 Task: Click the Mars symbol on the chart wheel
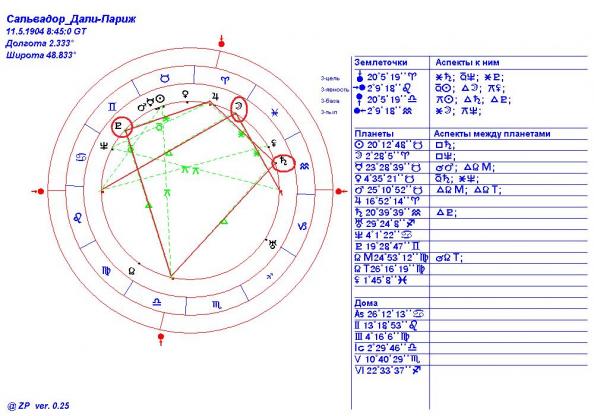point(142,107)
